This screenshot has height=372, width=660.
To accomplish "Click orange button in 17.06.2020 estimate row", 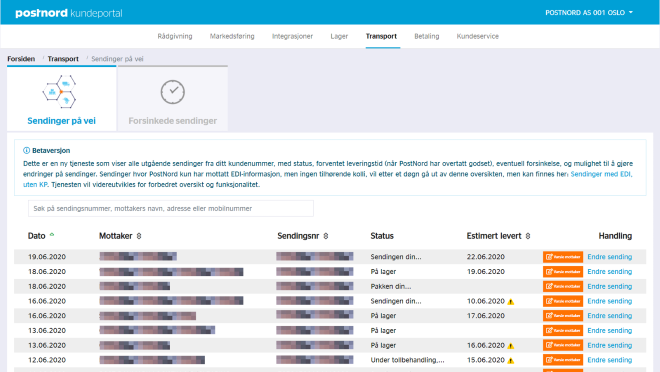I will [x=563, y=316].
